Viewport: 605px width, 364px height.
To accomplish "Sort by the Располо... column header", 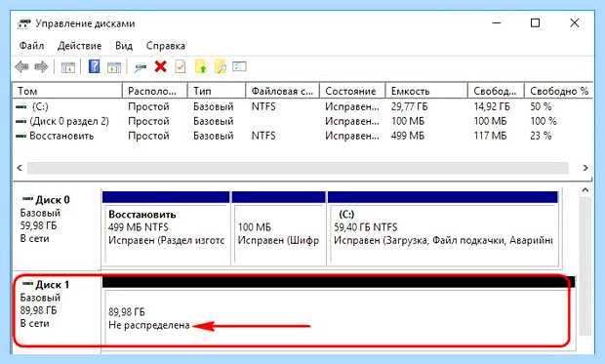I will (155, 91).
